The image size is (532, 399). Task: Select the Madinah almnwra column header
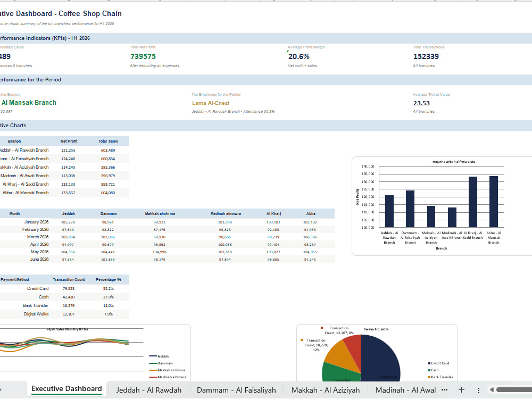pyautogui.click(x=225, y=214)
